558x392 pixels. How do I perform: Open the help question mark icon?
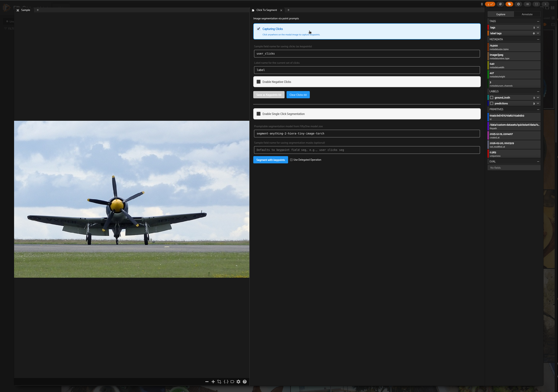245,382
